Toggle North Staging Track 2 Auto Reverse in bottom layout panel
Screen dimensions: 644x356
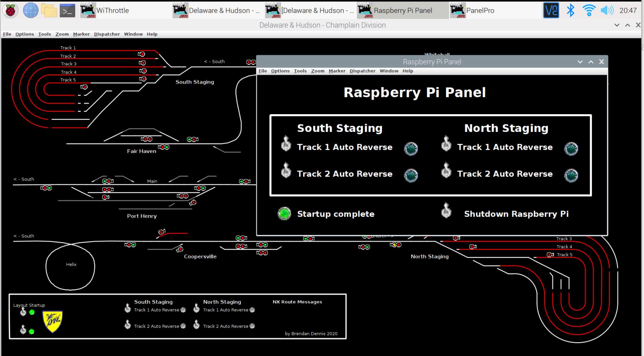(196, 324)
